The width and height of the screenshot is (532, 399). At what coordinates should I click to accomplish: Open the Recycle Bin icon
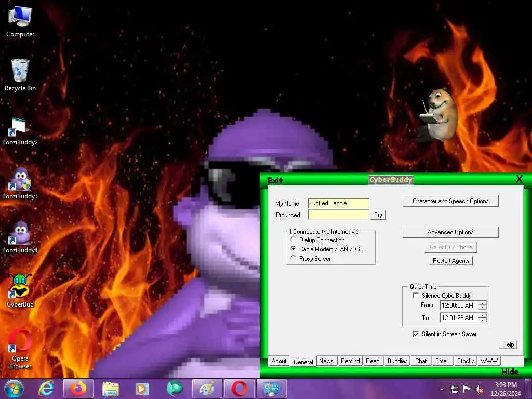pos(20,75)
